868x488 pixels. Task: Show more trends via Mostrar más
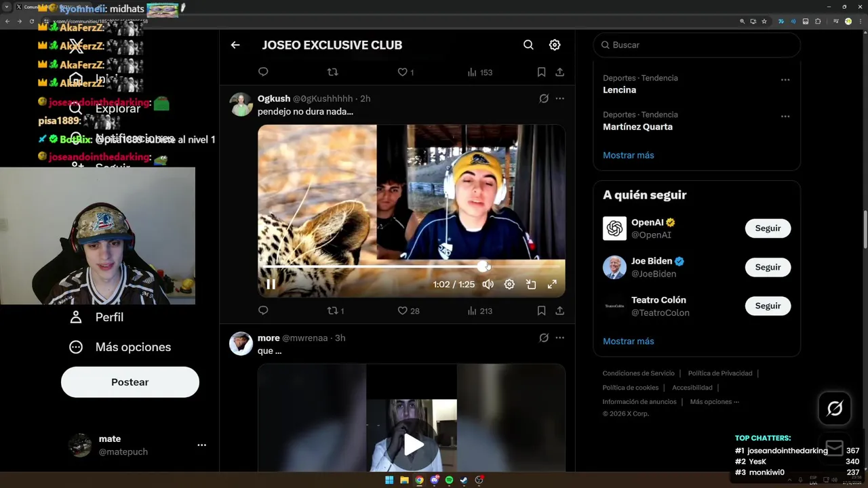(x=628, y=155)
